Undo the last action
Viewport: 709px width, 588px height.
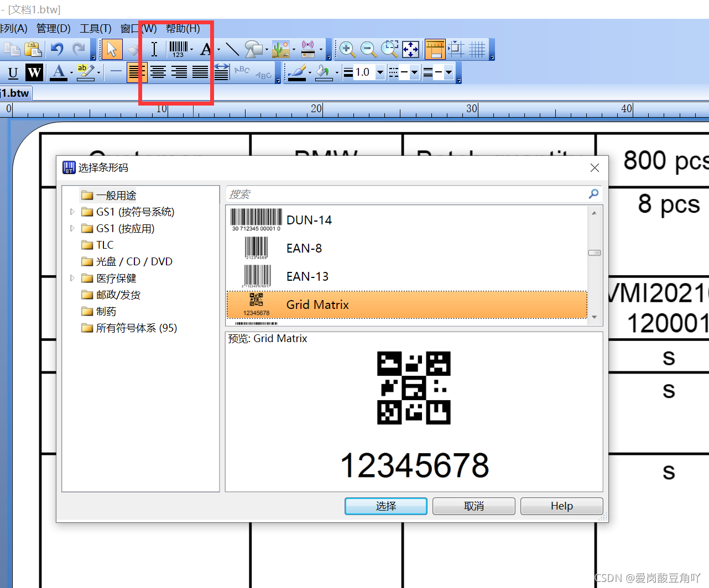58,50
